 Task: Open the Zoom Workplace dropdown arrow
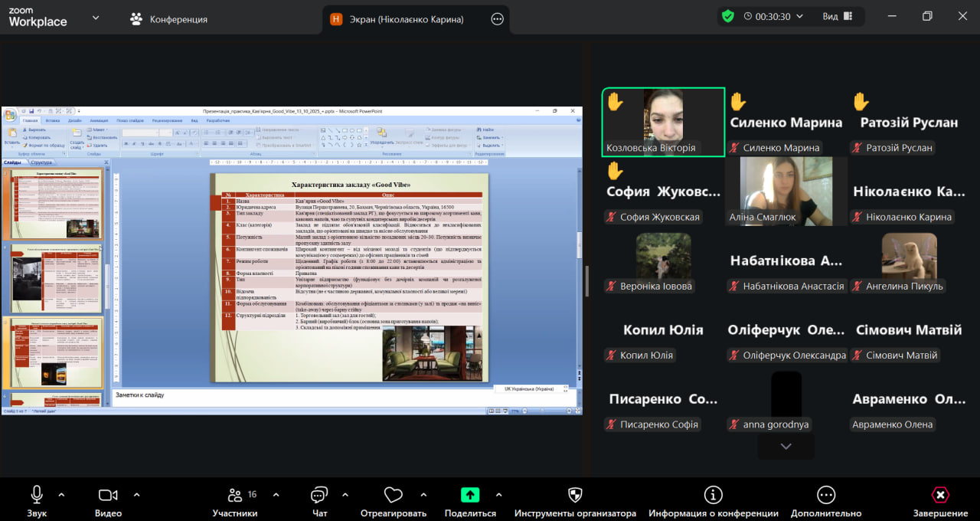pos(96,17)
